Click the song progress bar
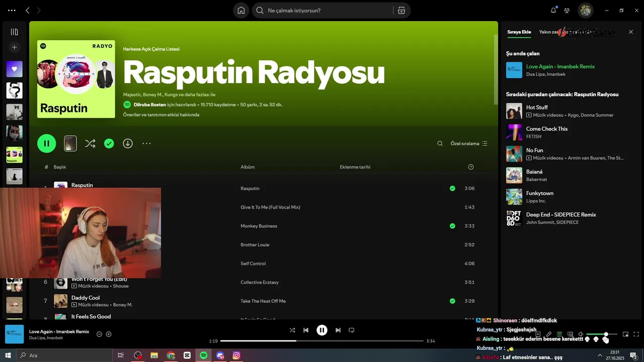The height and width of the screenshot is (362, 644). [x=322, y=341]
